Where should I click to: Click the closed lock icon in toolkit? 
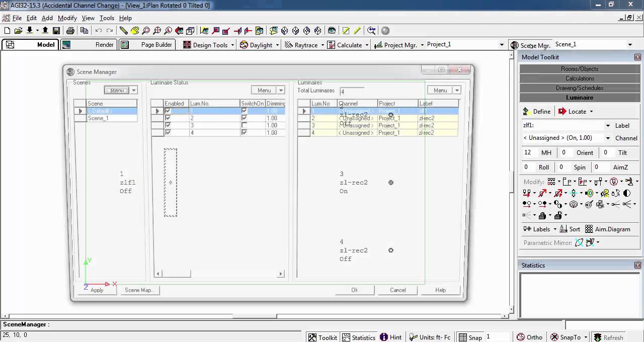click(542, 216)
